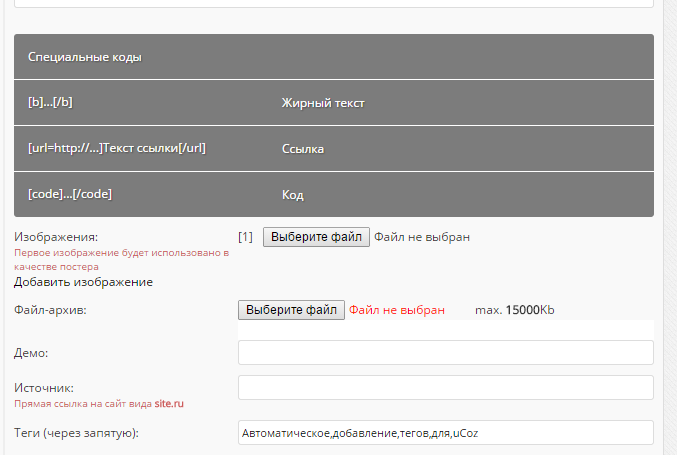Click the 'Теги (через запятую):' label
Screen dimensions: 677x455
[x=76, y=433]
